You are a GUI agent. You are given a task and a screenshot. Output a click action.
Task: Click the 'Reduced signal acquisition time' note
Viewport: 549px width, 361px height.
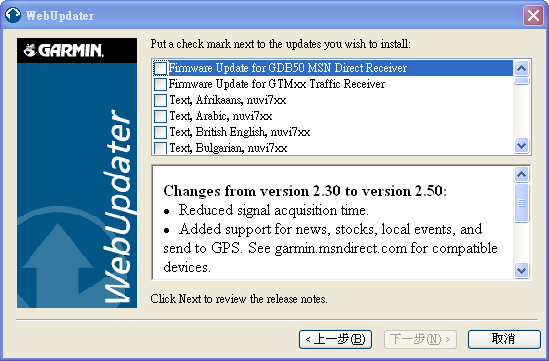tap(273, 210)
